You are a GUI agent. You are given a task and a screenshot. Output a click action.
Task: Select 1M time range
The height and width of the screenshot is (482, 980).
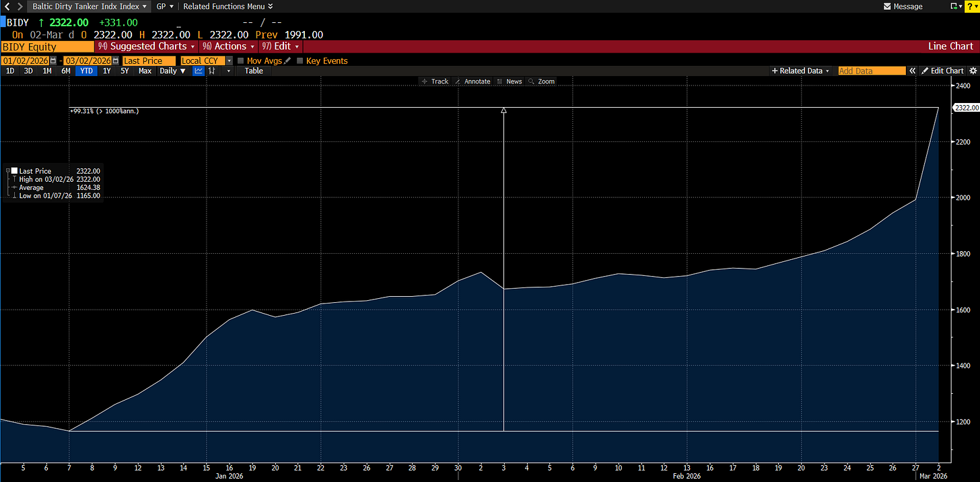[x=47, y=71]
